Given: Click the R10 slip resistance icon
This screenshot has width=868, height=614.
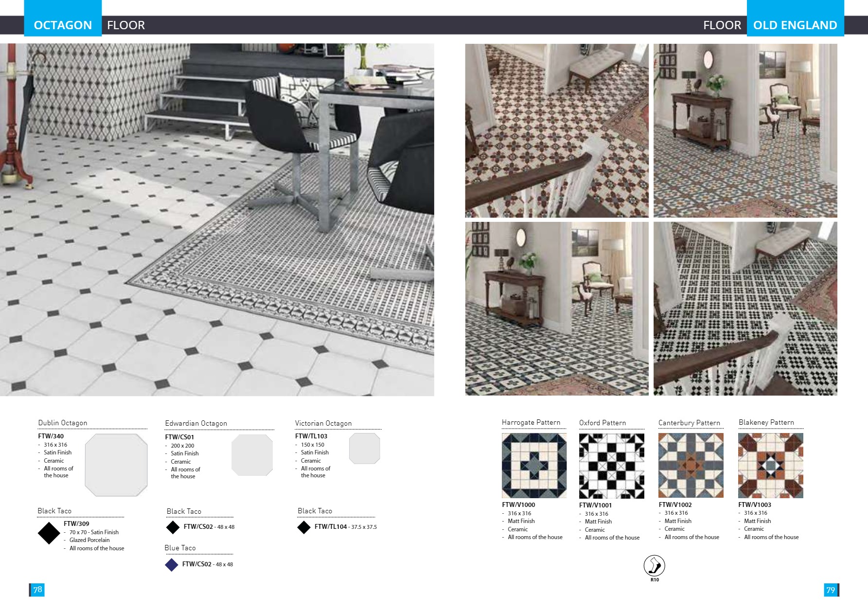Looking at the screenshot, I should pos(654,566).
